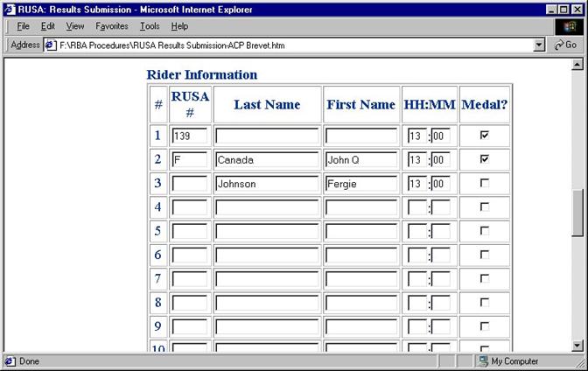Open the File menu
Viewport: 588px width, 371px height.
coord(23,26)
